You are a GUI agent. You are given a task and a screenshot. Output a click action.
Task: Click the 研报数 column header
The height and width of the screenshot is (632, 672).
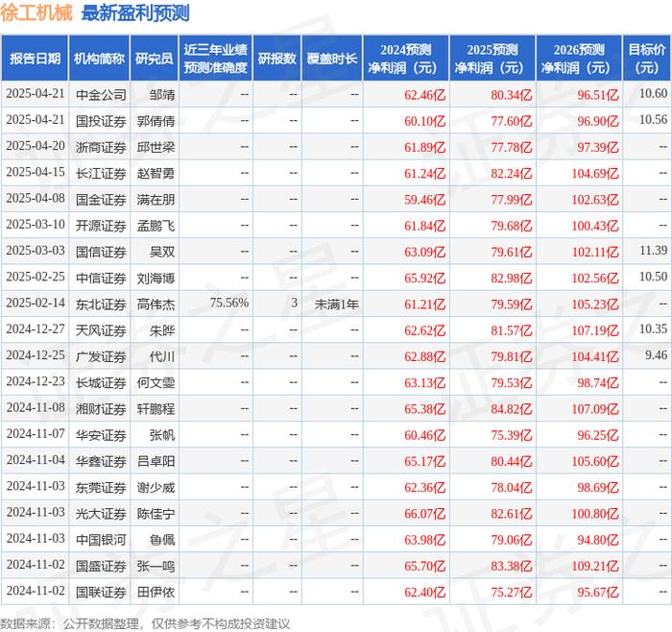(x=276, y=59)
